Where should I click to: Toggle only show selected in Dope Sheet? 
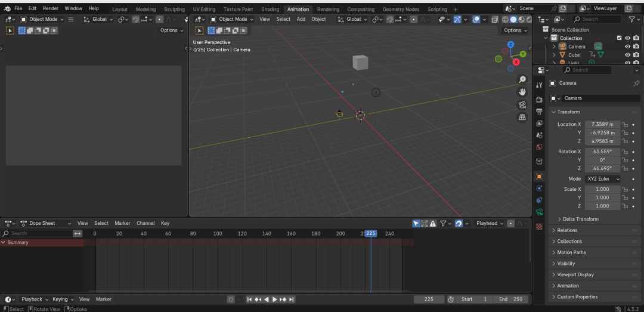[416, 223]
